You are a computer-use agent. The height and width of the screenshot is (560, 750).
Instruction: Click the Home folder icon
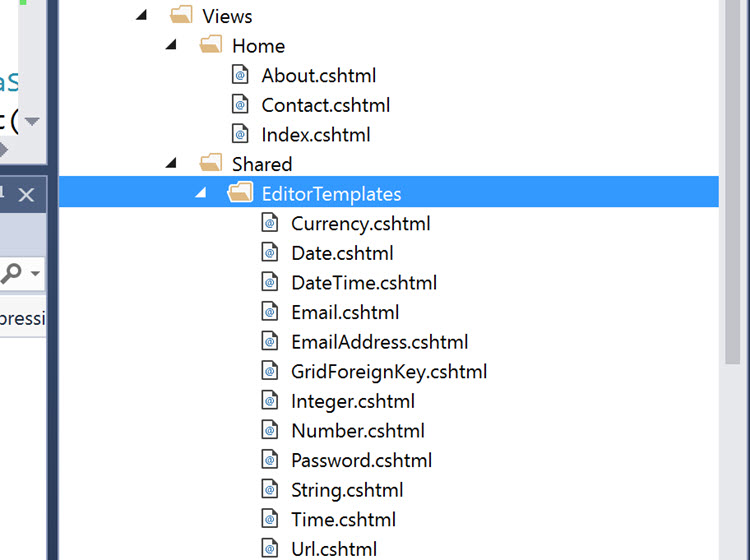211,44
